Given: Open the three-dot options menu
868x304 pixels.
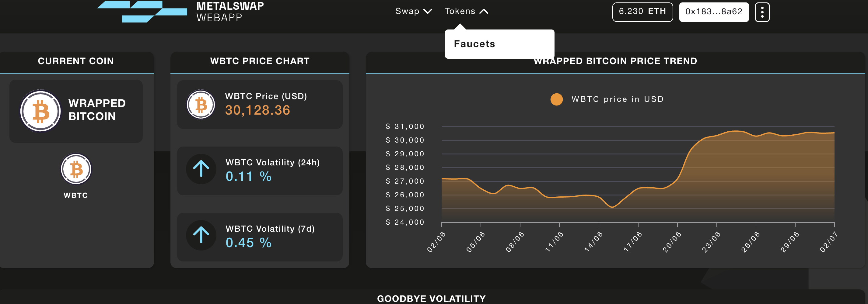Looking at the screenshot, I should pyautogui.click(x=762, y=12).
